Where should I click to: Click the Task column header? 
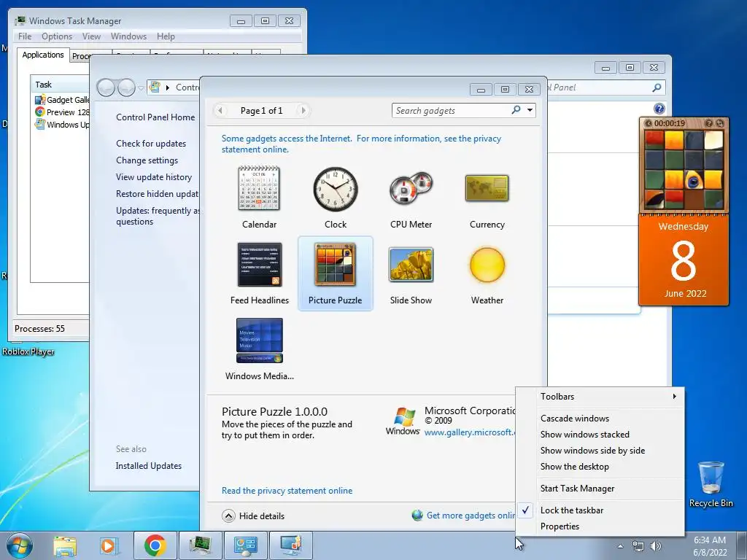[60, 85]
